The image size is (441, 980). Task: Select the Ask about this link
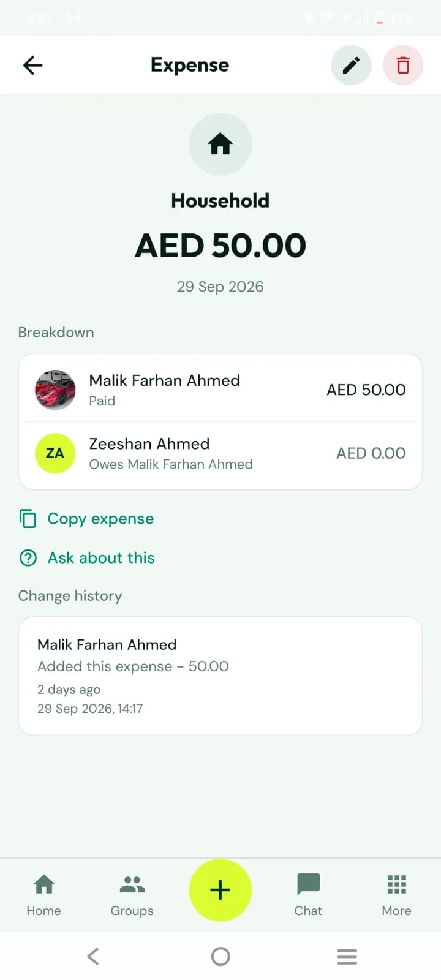(101, 558)
